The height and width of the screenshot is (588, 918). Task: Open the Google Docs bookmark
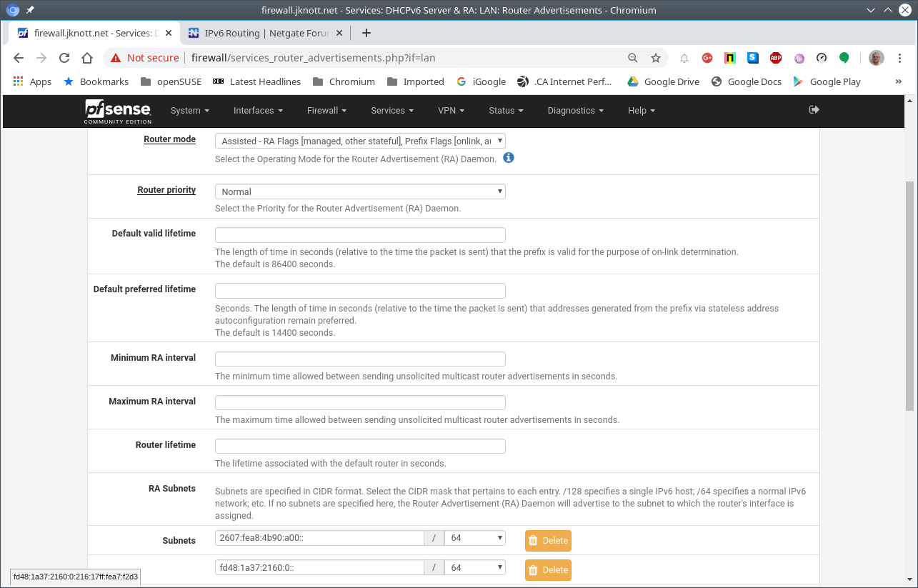(x=747, y=81)
